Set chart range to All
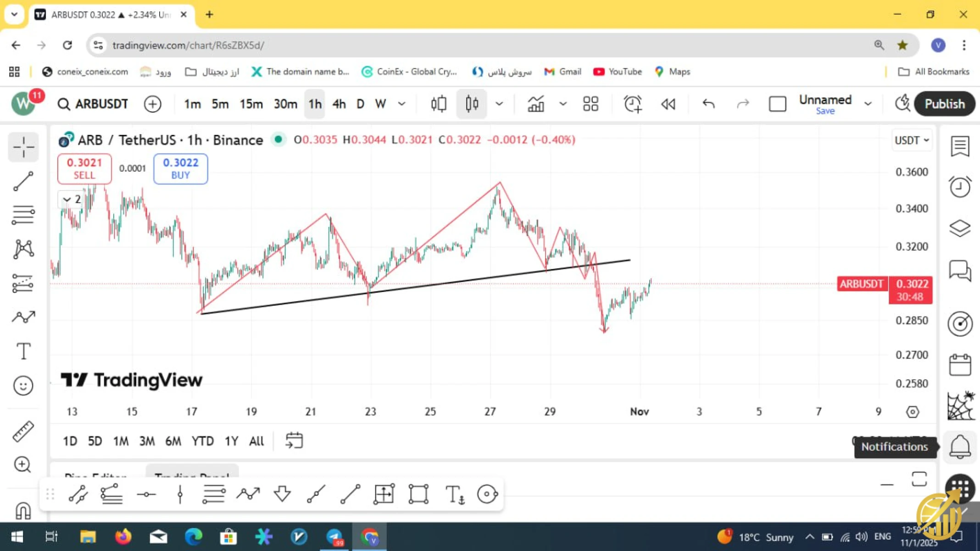The height and width of the screenshot is (551, 980). (x=256, y=441)
